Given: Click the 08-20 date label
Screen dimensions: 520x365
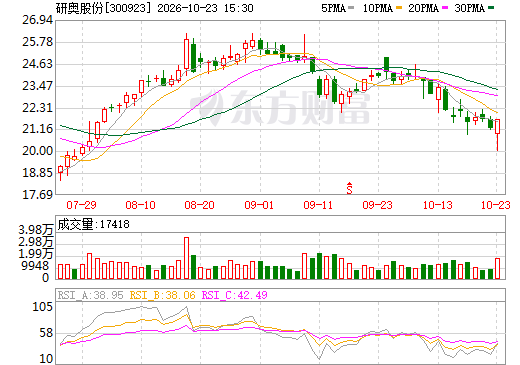Looking at the screenshot, I should pos(200,205).
